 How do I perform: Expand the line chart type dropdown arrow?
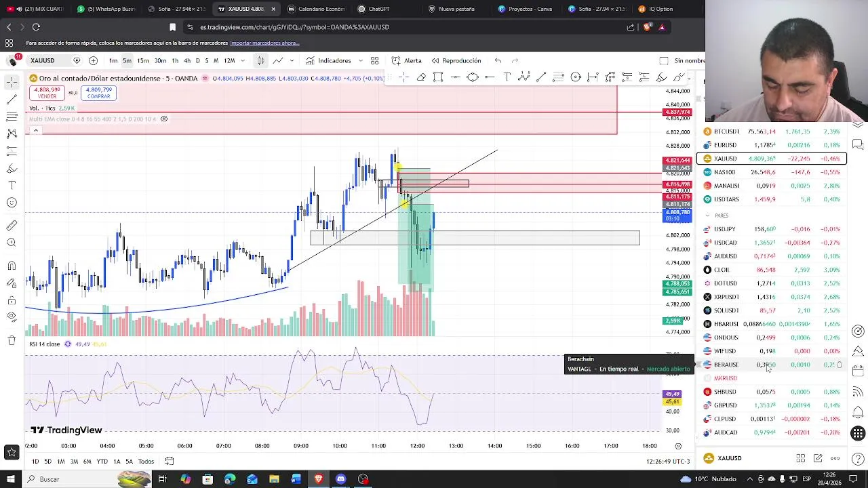tap(292, 61)
